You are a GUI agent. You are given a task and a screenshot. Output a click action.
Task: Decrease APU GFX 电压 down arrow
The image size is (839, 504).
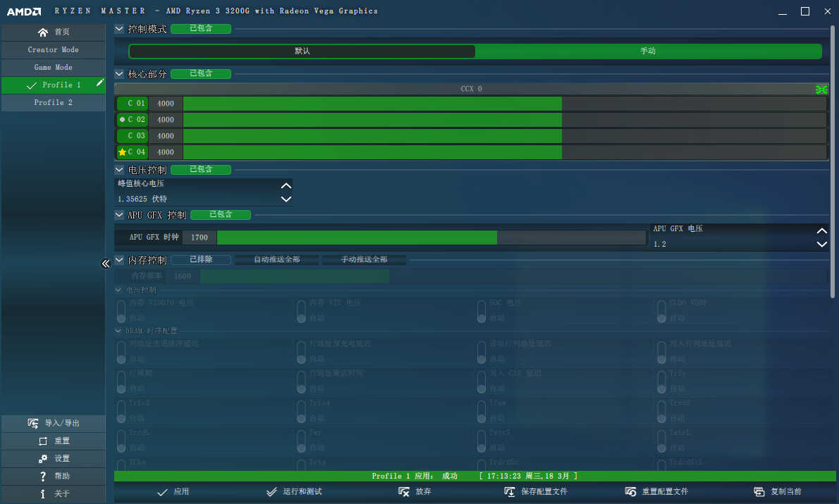point(822,245)
